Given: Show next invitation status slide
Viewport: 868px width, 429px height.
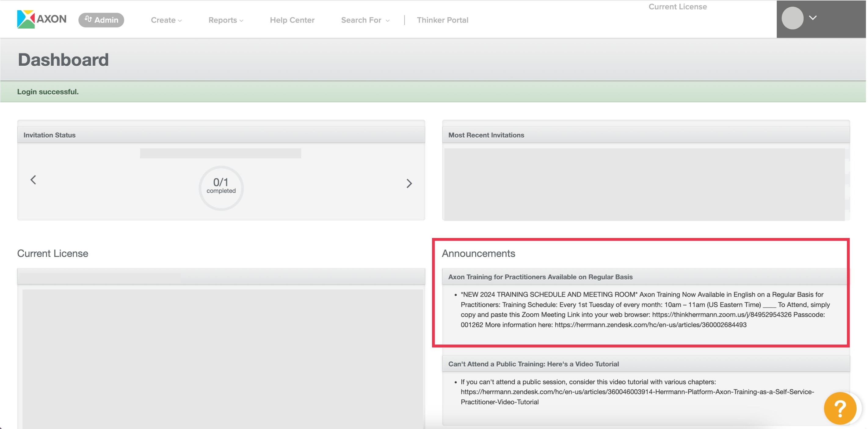Looking at the screenshot, I should (409, 183).
